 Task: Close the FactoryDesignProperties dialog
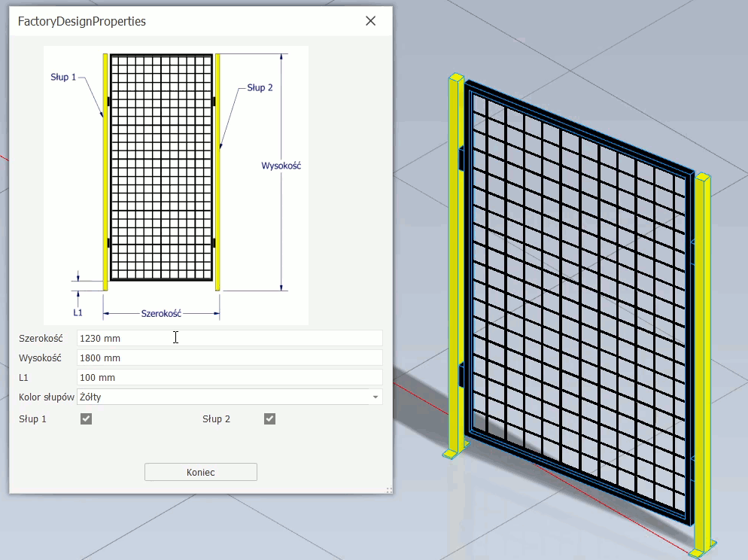coord(370,21)
